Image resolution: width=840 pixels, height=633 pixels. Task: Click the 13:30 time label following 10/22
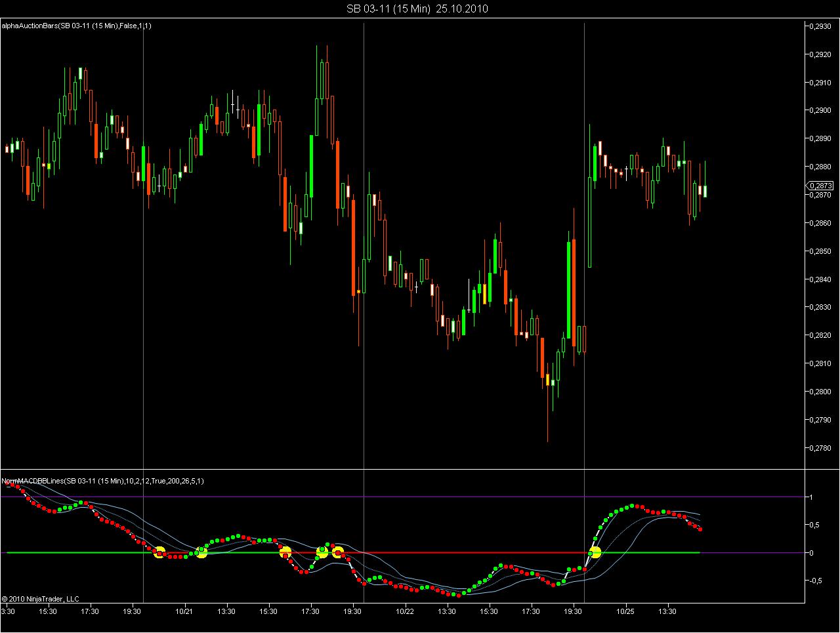(x=447, y=611)
